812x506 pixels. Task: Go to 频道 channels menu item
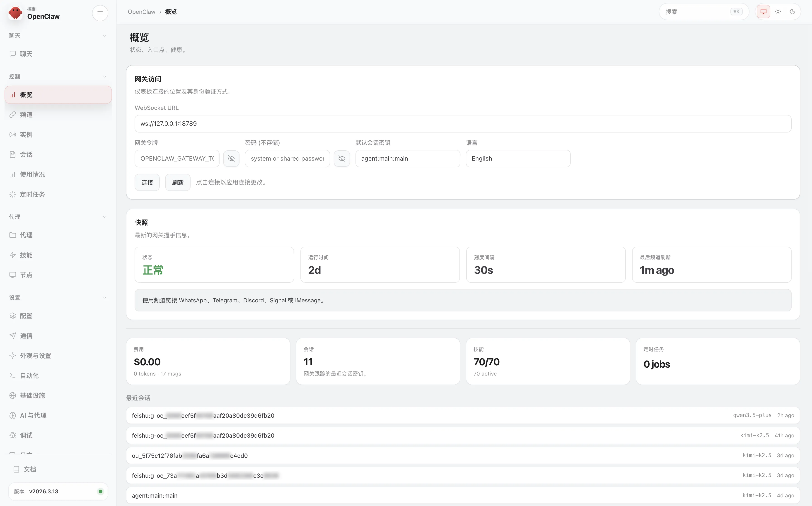click(26, 114)
